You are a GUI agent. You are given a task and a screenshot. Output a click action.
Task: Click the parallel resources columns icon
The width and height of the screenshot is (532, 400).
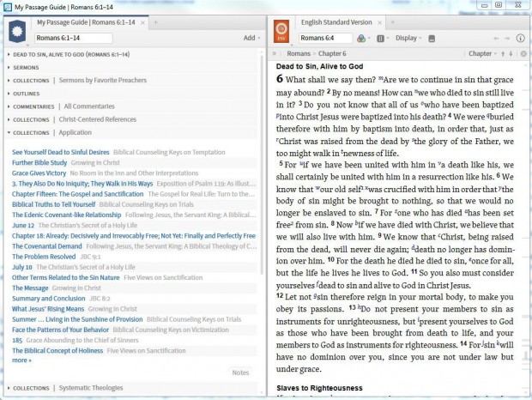(x=380, y=39)
